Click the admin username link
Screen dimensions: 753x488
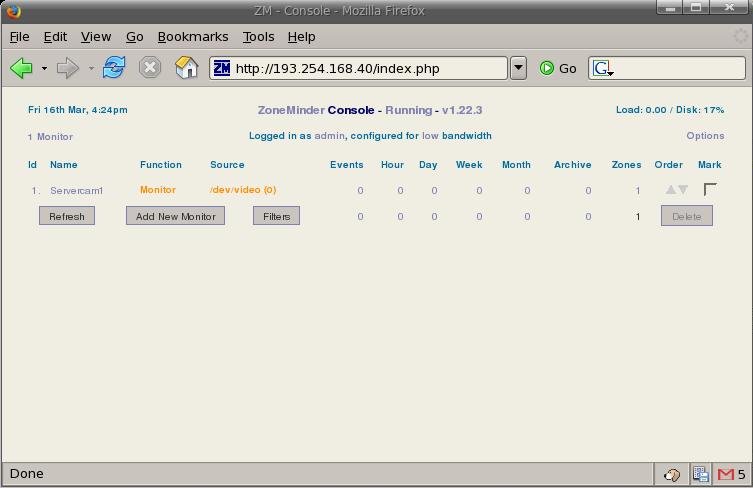(x=329, y=136)
